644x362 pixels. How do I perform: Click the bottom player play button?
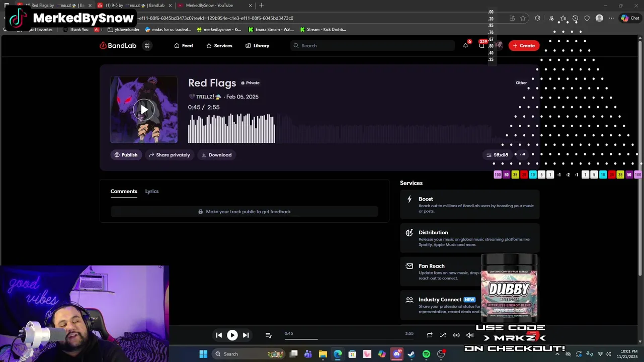[232, 335]
